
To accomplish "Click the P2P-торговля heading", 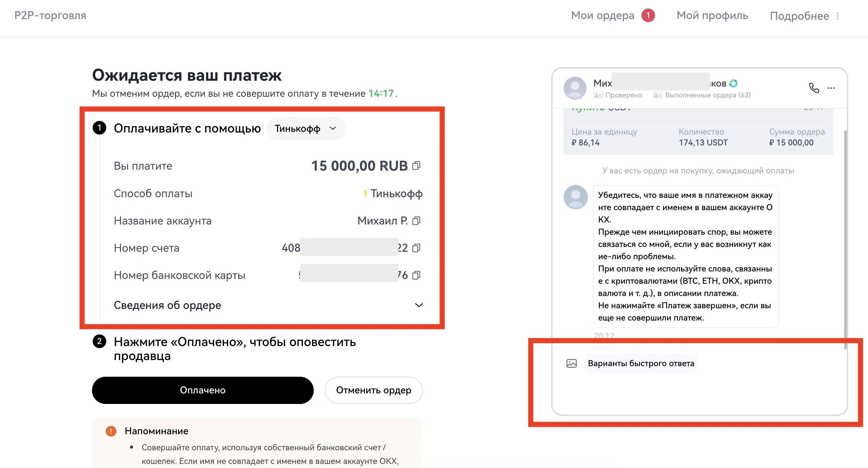I will pos(50,16).
